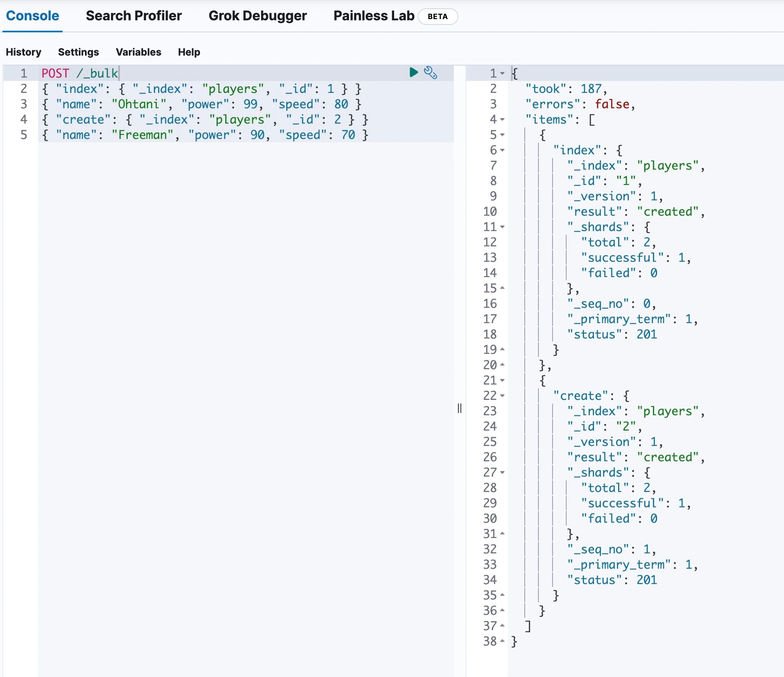Screen dimensions: 784x677
Task: Open the Help menu
Action: coord(189,52)
